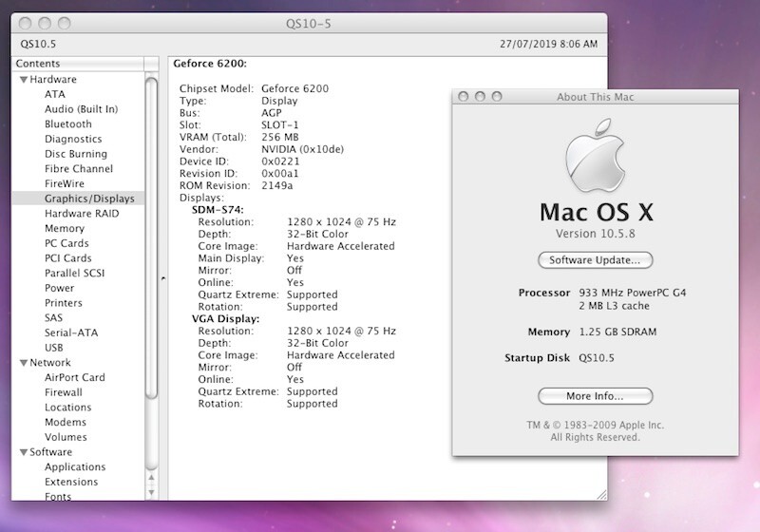The width and height of the screenshot is (760, 532).
Task: Close the QS10-5 profiler window
Action: [x=26, y=23]
